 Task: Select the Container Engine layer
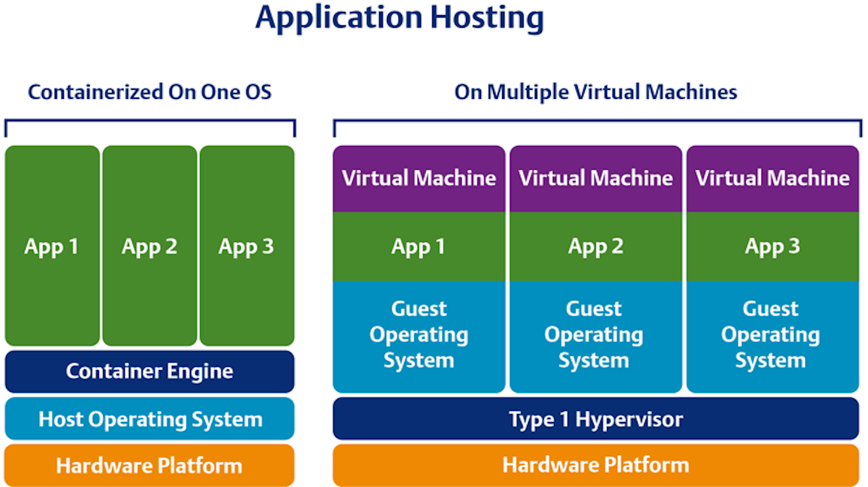(x=149, y=371)
